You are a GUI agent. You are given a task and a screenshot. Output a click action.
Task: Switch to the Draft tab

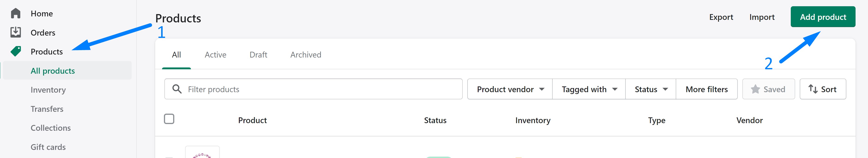point(258,55)
